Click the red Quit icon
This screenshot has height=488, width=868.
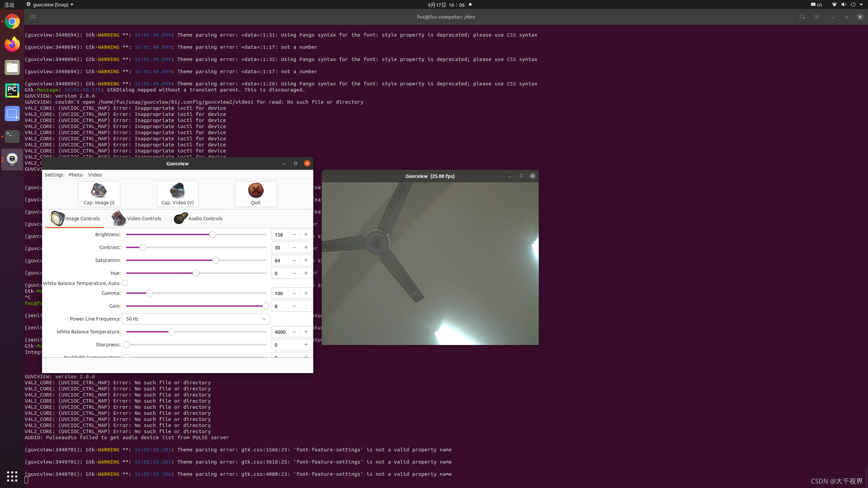256,190
